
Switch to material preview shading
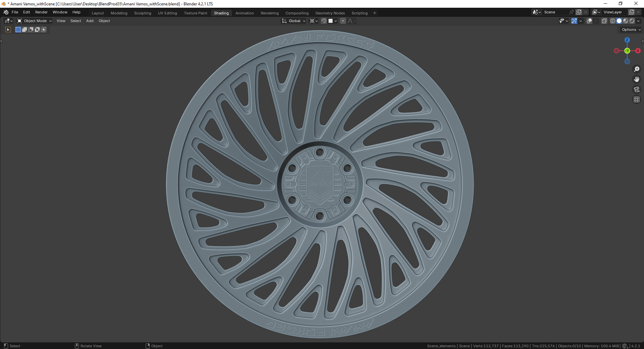(x=626, y=21)
